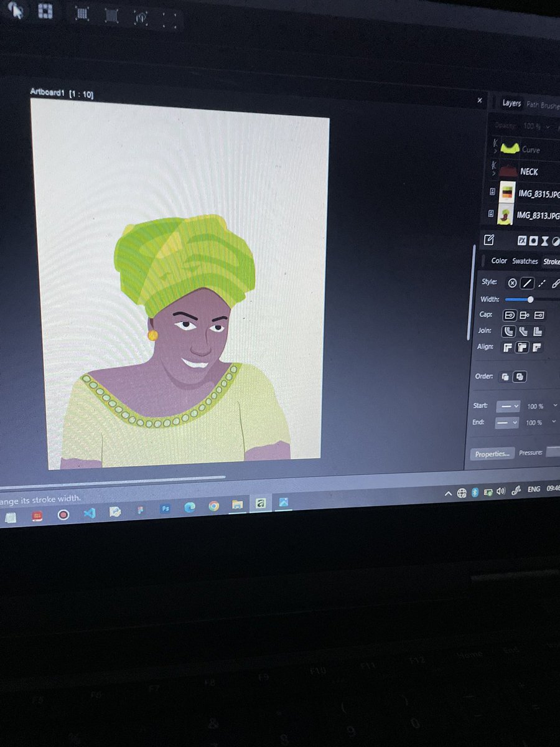Viewport: 560px width, 747px height.
Task: Click the IMG_8315.JPG layer thumbnail
Action: pyautogui.click(x=507, y=193)
